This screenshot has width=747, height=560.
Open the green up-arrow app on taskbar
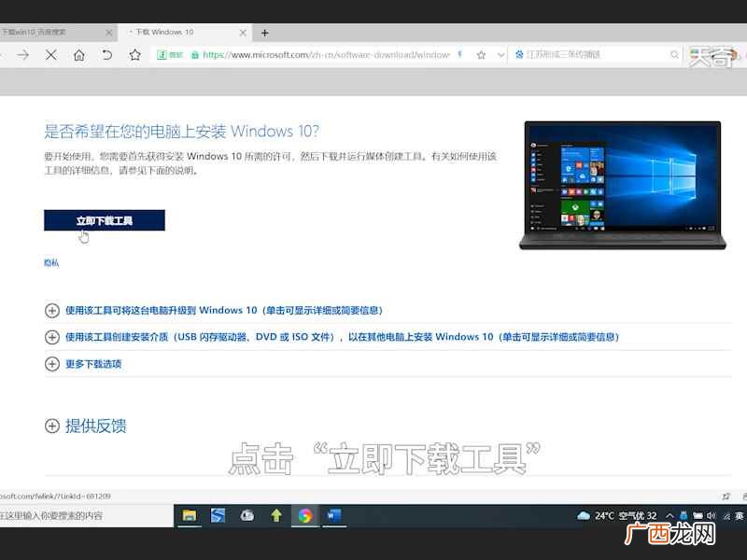coord(276,516)
